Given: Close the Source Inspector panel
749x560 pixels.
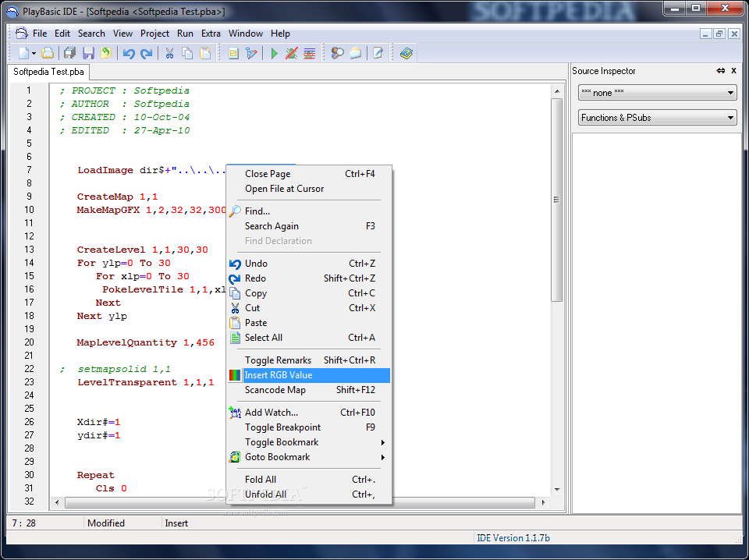Looking at the screenshot, I should coord(733,71).
